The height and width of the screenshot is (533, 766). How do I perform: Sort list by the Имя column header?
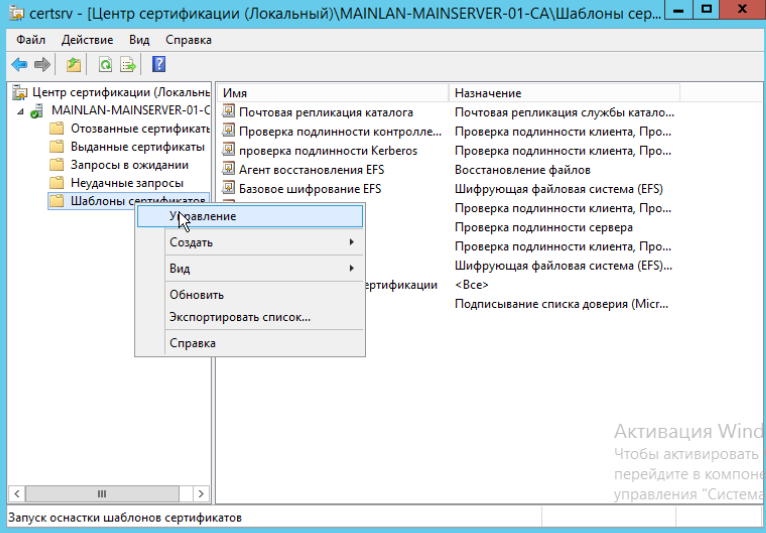[x=332, y=92]
